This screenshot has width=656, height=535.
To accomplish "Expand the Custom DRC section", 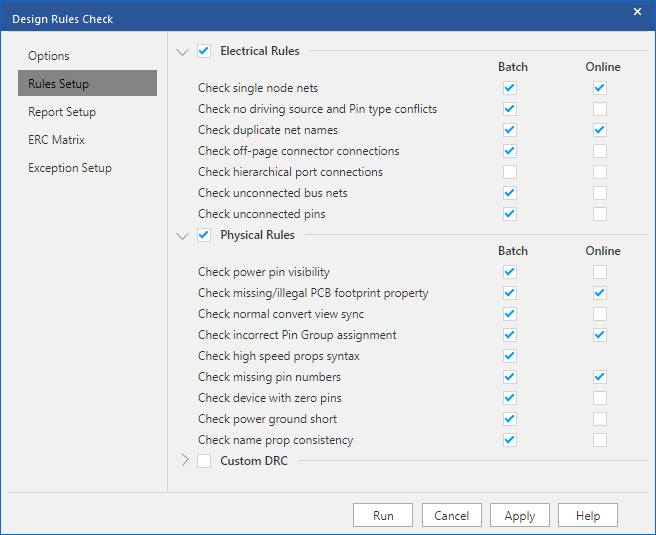I will pyautogui.click(x=185, y=460).
